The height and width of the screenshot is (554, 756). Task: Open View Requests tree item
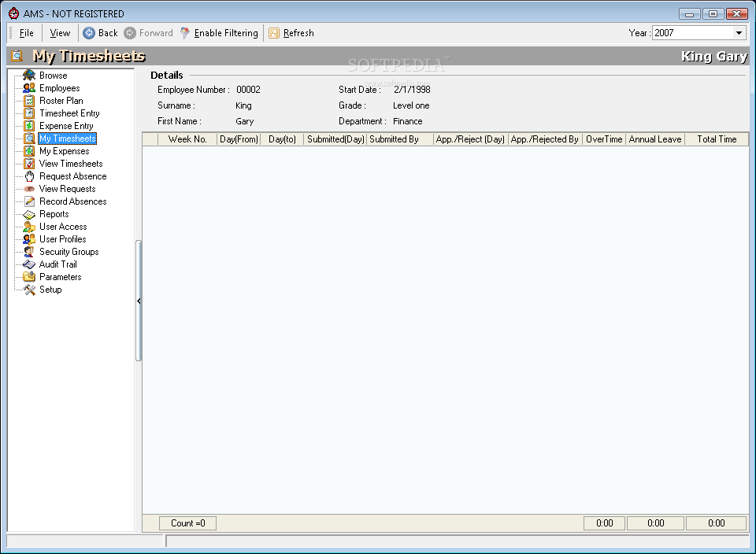[68, 189]
